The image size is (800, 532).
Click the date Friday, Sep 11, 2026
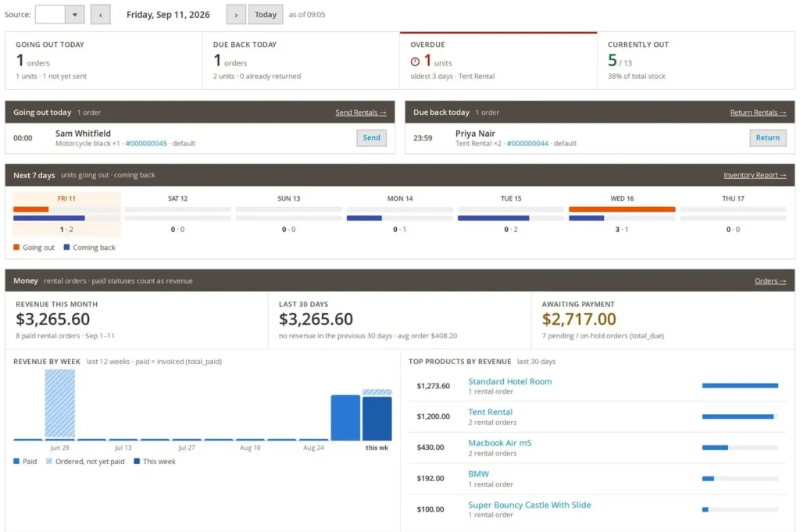click(x=168, y=15)
